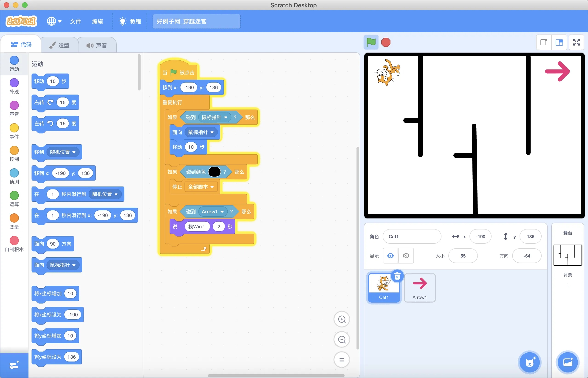The width and height of the screenshot is (588, 378).
Task: Show the sprite with eye icon
Action: click(x=390, y=256)
